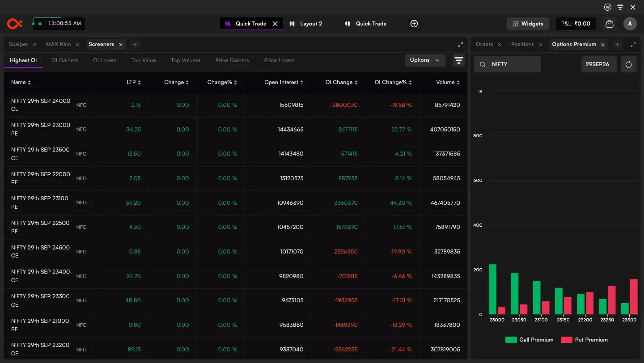644x363 pixels.
Task: Select the OI Gainers screener
Action: (x=65, y=60)
